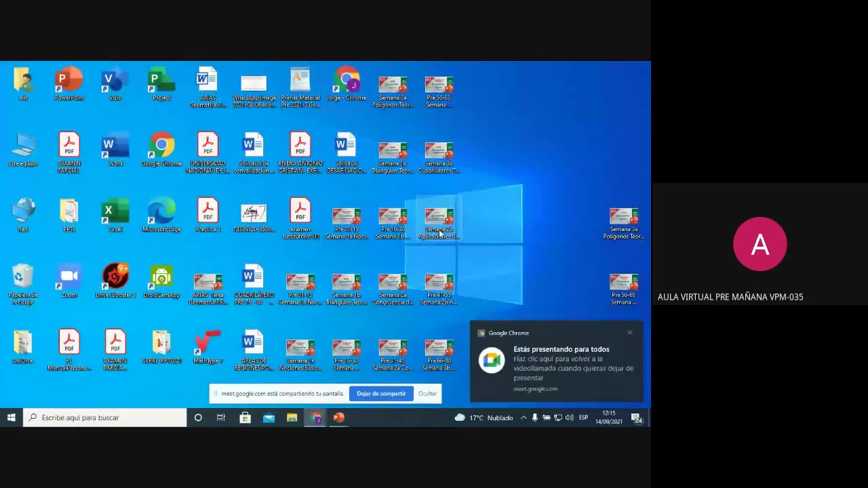Open the Project desktop shortcut
The width and height of the screenshot is (868, 488).
161,84
